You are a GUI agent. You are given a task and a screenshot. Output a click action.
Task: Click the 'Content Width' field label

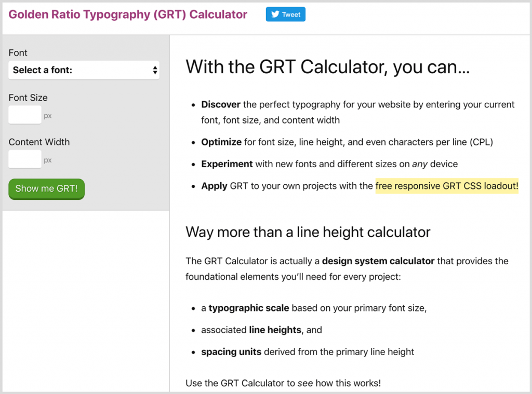point(39,142)
